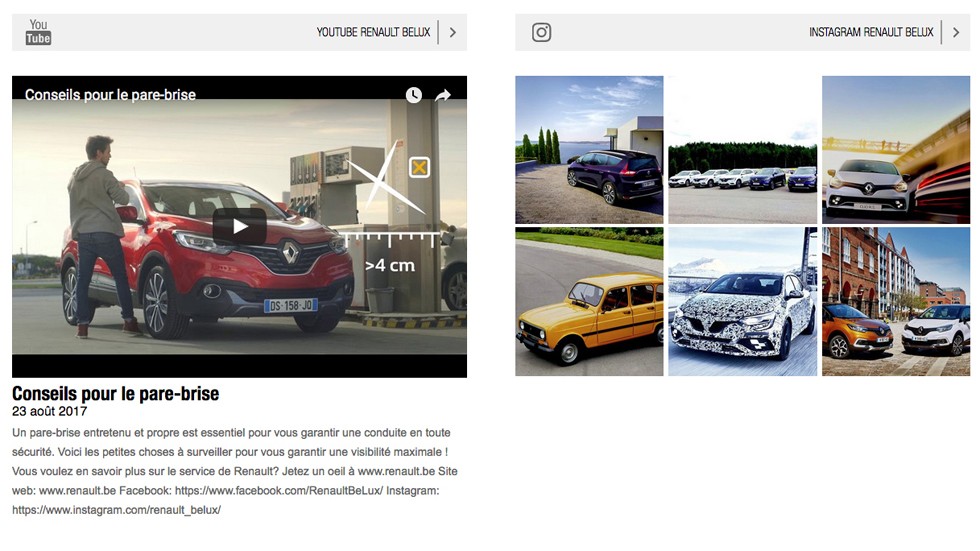The height and width of the screenshot is (551, 980).
Task: Open the grey Clio motion blur photo
Action: (x=896, y=150)
